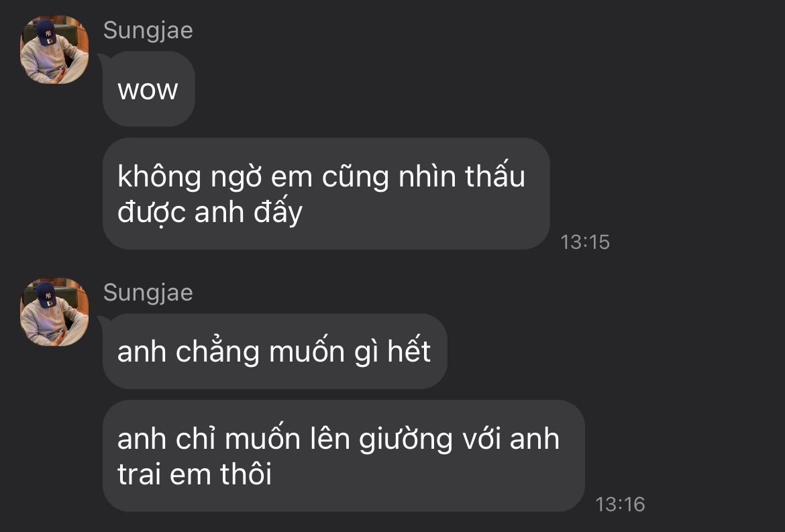Click the word "thấu" in the message

[494, 175]
